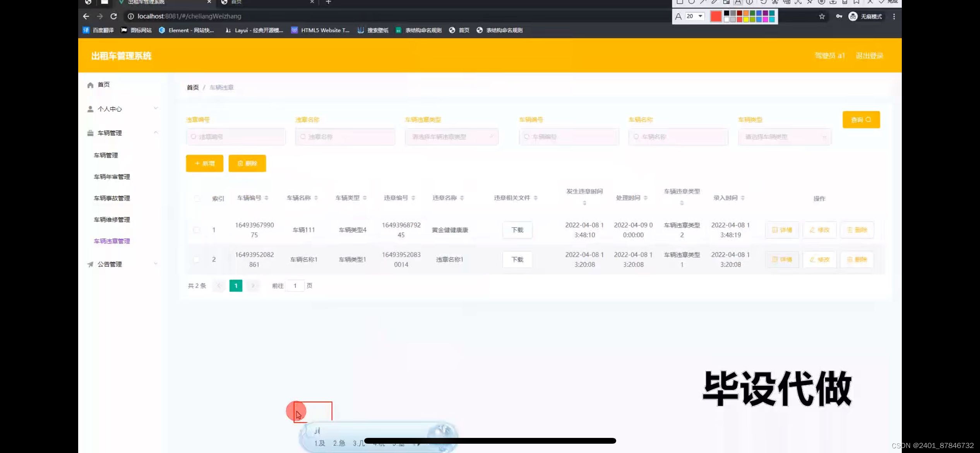
Task: Pick the large red color swatch
Action: pyautogui.click(x=716, y=16)
